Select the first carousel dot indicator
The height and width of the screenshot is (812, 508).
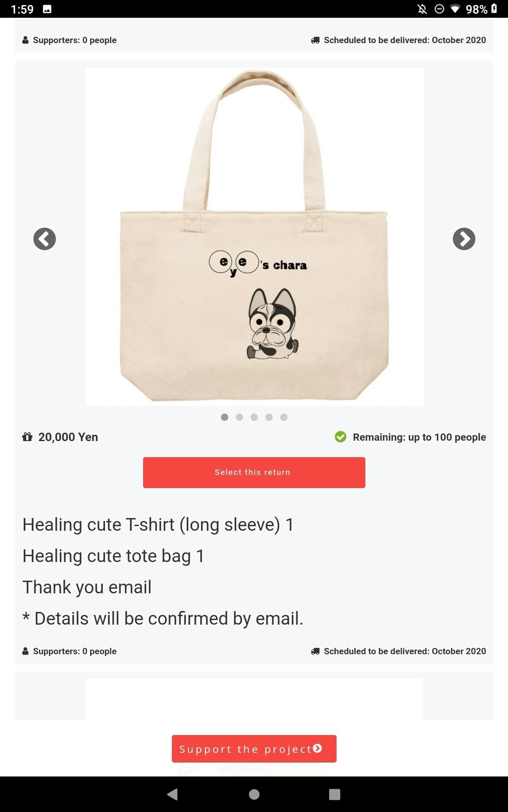[x=225, y=417]
